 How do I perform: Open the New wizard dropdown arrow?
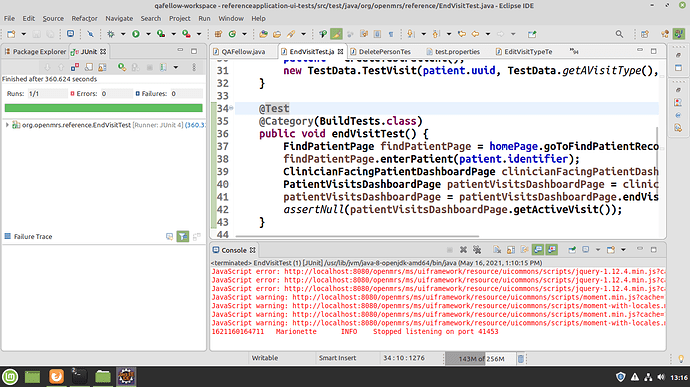(24, 34)
